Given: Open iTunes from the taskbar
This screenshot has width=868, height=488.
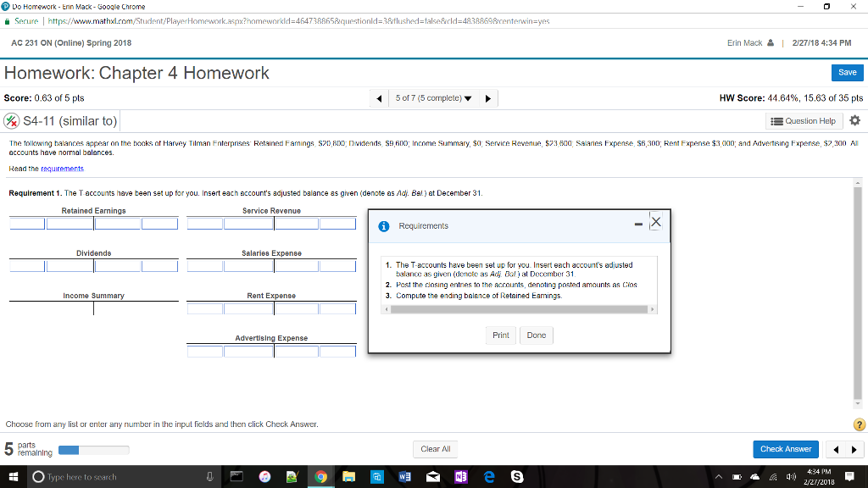Looking at the screenshot, I should pyautogui.click(x=264, y=476).
